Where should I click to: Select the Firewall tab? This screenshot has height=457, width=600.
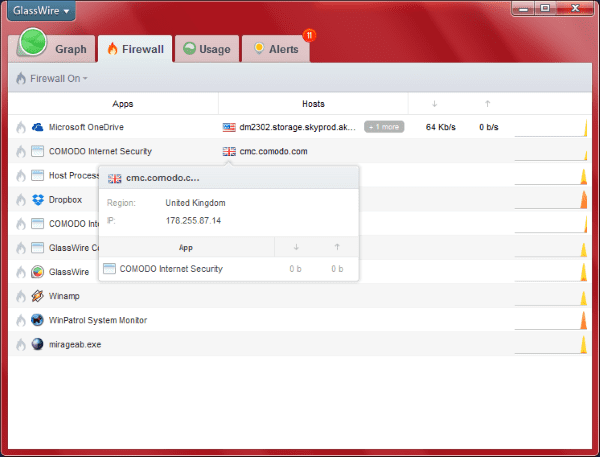click(135, 49)
